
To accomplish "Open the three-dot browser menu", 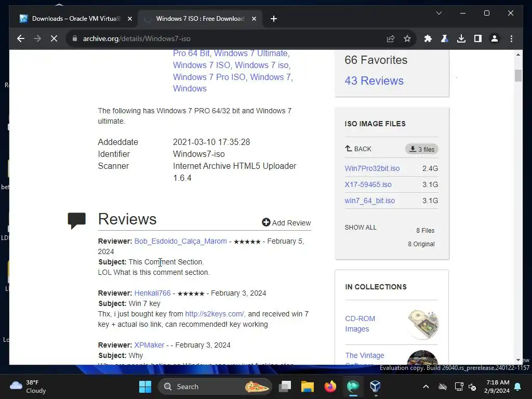I will (511, 38).
